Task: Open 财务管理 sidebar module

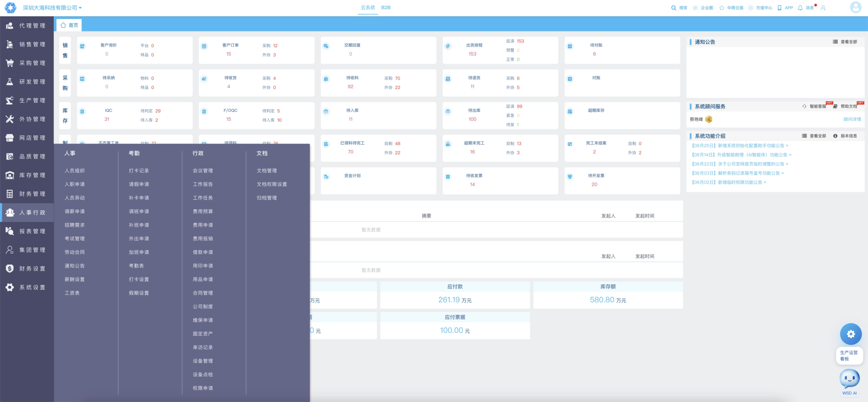Action: 27,194
